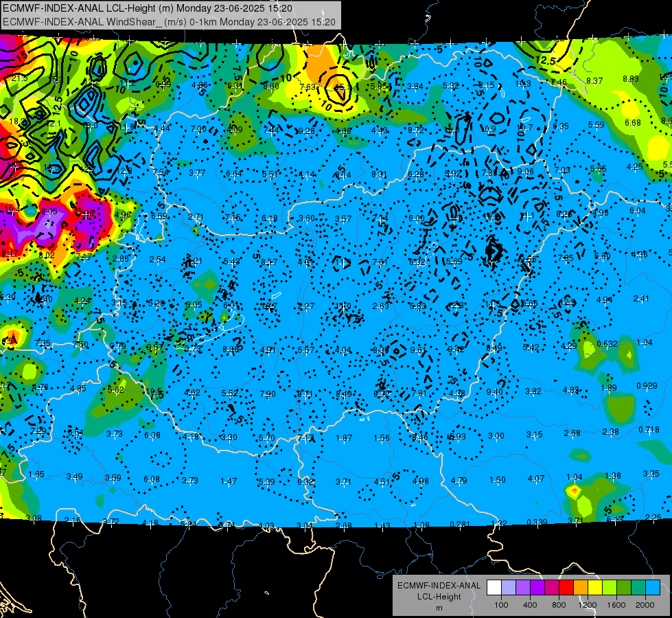Click the grid value '0.281'
The image size is (672, 618).
point(459,524)
